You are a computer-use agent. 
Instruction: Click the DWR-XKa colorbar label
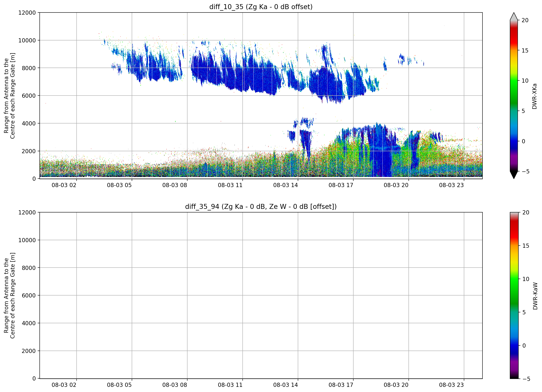click(534, 96)
